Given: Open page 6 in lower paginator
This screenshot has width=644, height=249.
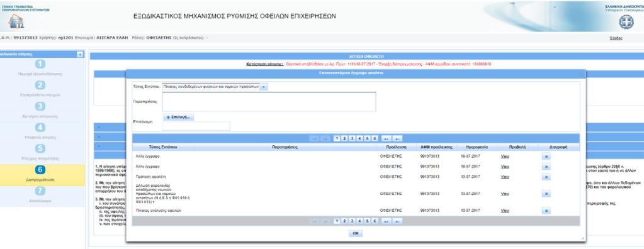Looking at the screenshot, I should tap(375, 221).
